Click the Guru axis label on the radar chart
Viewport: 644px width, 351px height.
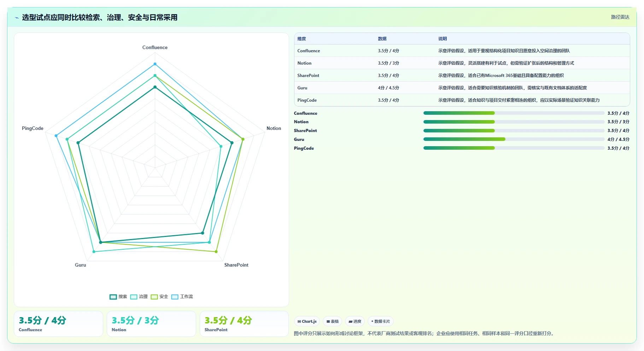(80, 265)
